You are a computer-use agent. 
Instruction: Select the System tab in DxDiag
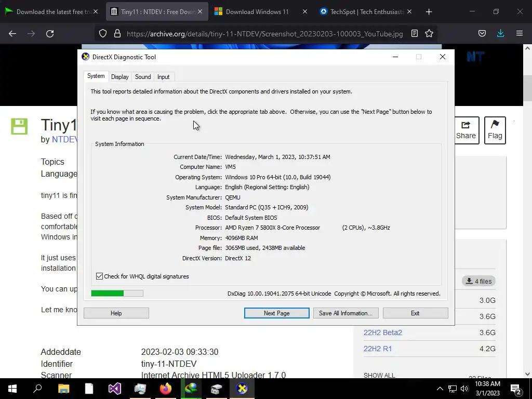click(96, 76)
